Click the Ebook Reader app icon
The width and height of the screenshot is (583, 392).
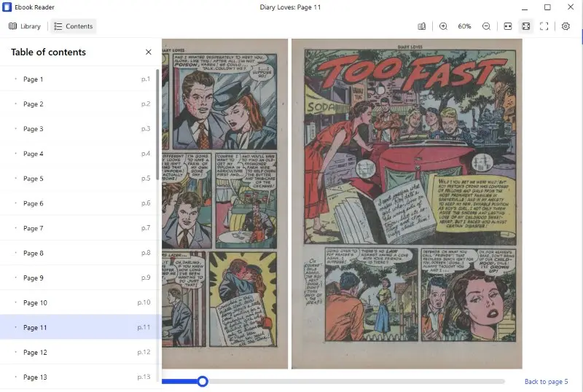[x=7, y=7]
